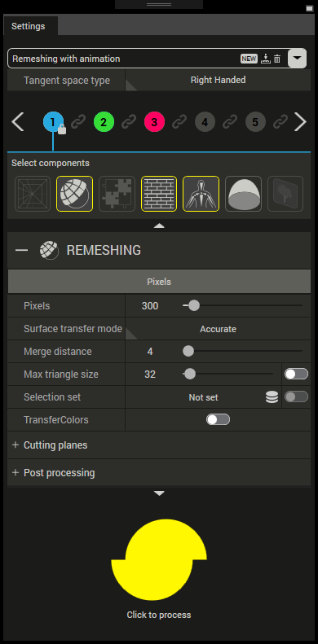The height and width of the screenshot is (644, 318).
Task: Go to LOD step 2 green circle
Action: point(104,122)
